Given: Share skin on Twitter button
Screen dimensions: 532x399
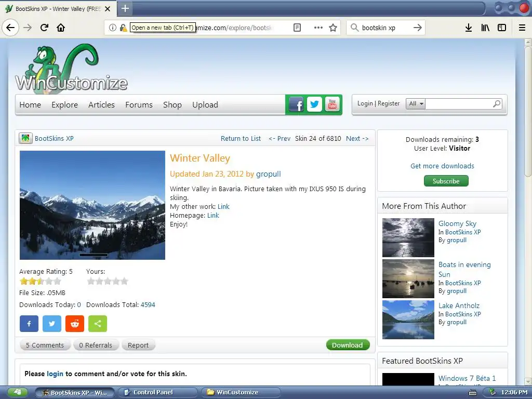Looking at the screenshot, I should pos(52,324).
